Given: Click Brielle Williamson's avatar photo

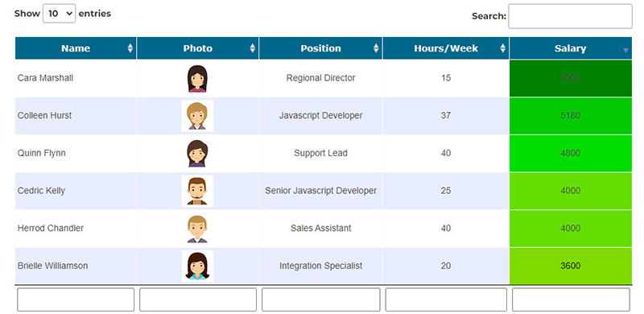Looking at the screenshot, I should point(197,266).
